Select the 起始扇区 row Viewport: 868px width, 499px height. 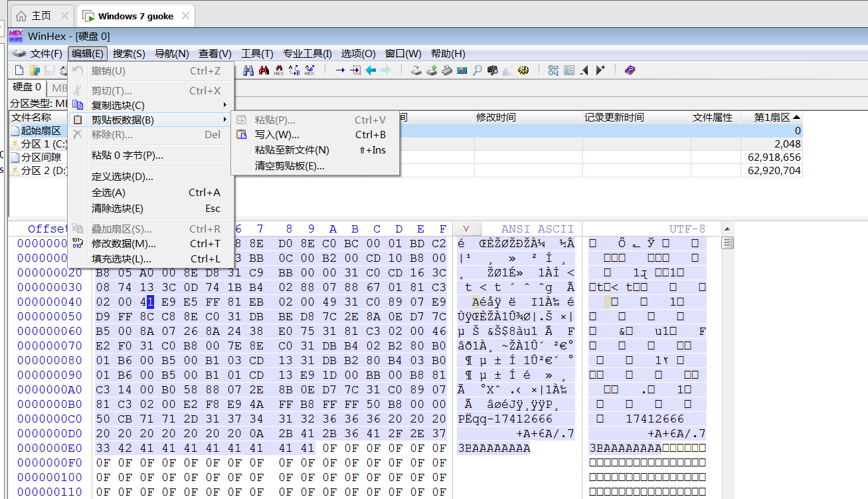406,131
